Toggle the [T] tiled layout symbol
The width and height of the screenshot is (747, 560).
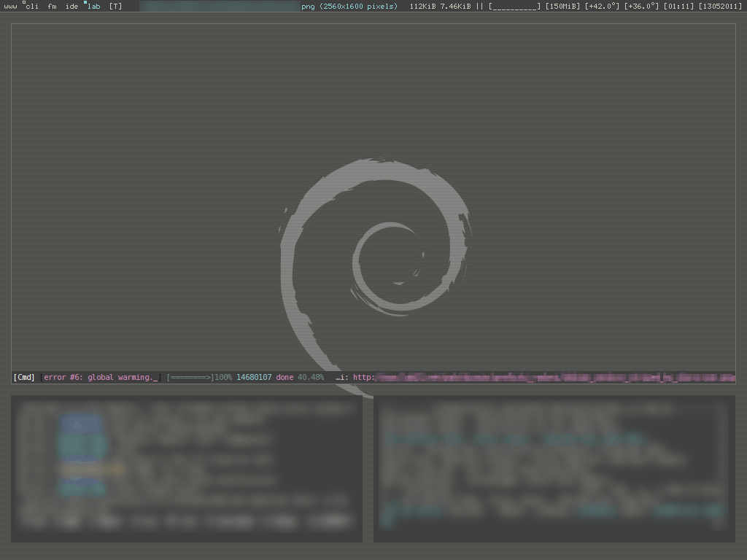pos(115,7)
